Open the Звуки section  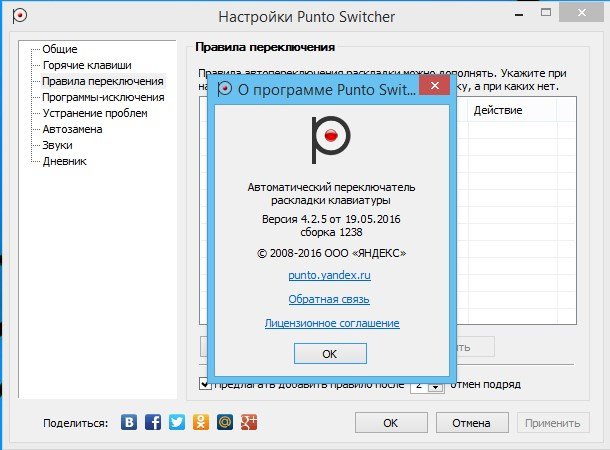point(58,145)
